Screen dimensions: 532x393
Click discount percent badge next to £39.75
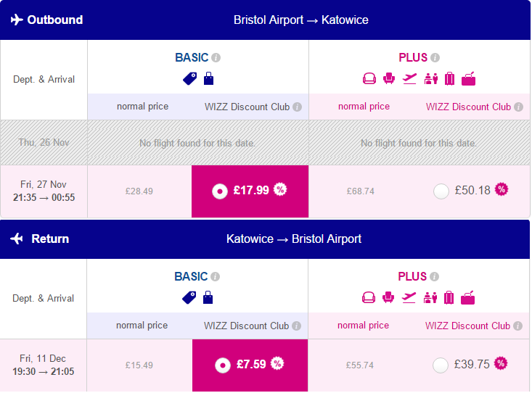[x=501, y=363]
